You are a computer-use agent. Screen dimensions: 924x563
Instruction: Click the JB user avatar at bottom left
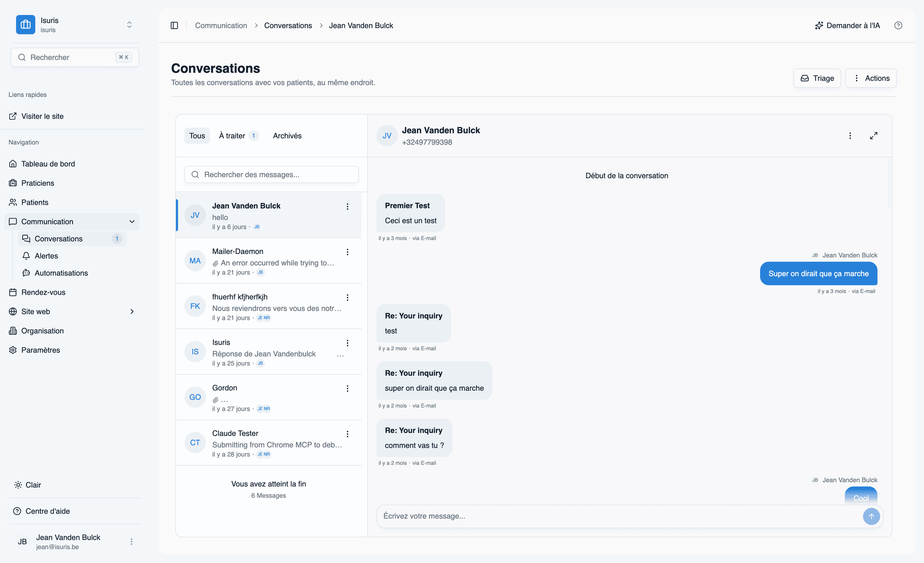coord(22,541)
